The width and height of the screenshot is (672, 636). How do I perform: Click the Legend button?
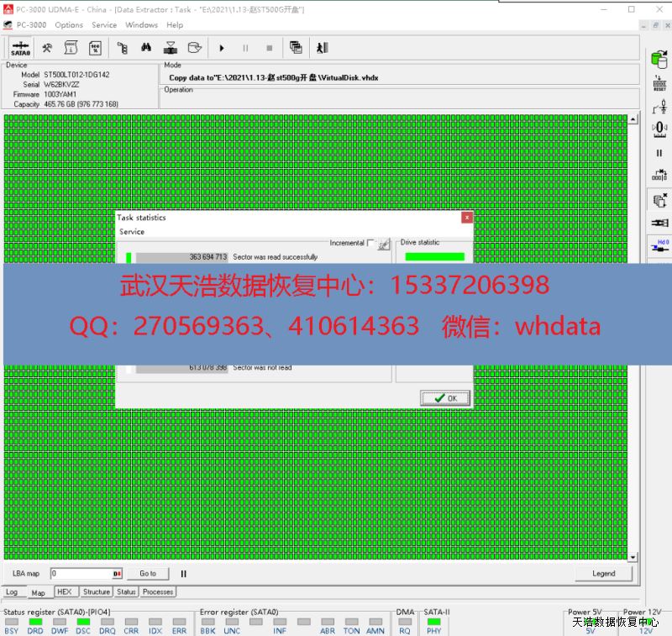[603, 574]
